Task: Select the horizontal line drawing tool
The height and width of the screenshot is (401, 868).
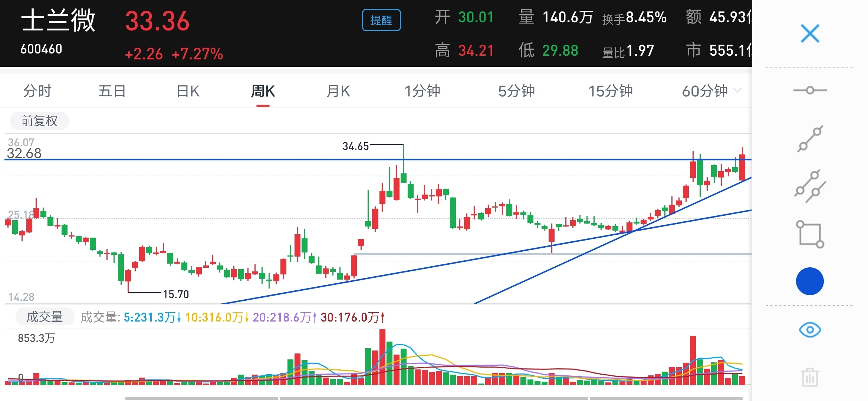Action: coord(810,90)
